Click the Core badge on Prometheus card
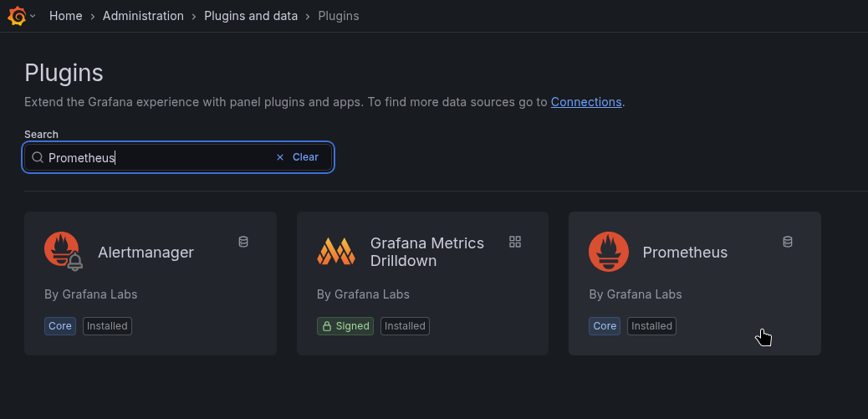Viewport: 868px width, 419px height. 605,326
